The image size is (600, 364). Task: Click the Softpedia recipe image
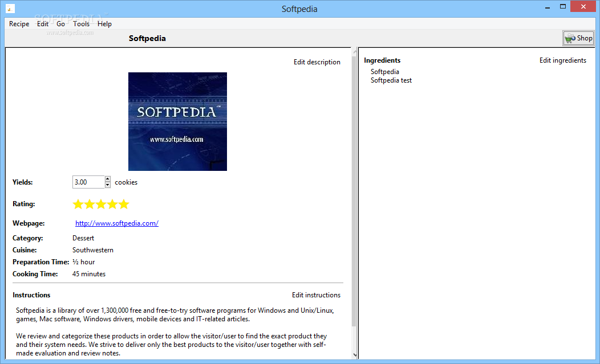(177, 121)
